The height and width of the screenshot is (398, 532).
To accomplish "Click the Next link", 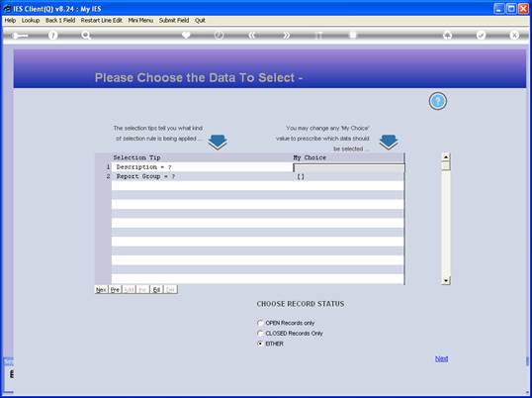I will [441, 358].
